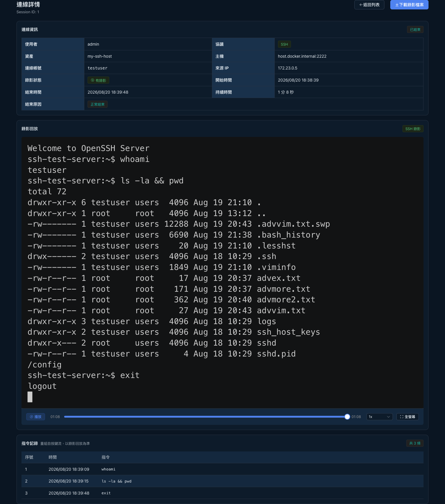This screenshot has width=445, height=504.
Task: Click the elapsed time 01:08 beside play button
Action: tap(55, 417)
